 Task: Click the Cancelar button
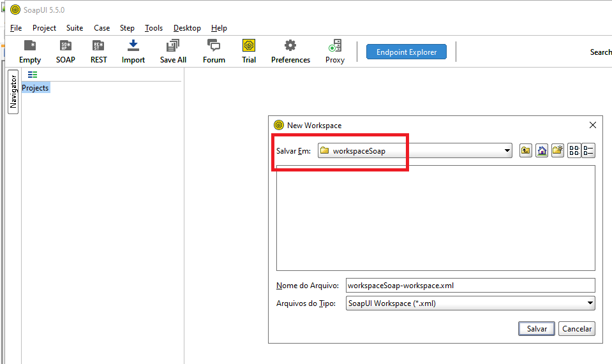(577, 328)
